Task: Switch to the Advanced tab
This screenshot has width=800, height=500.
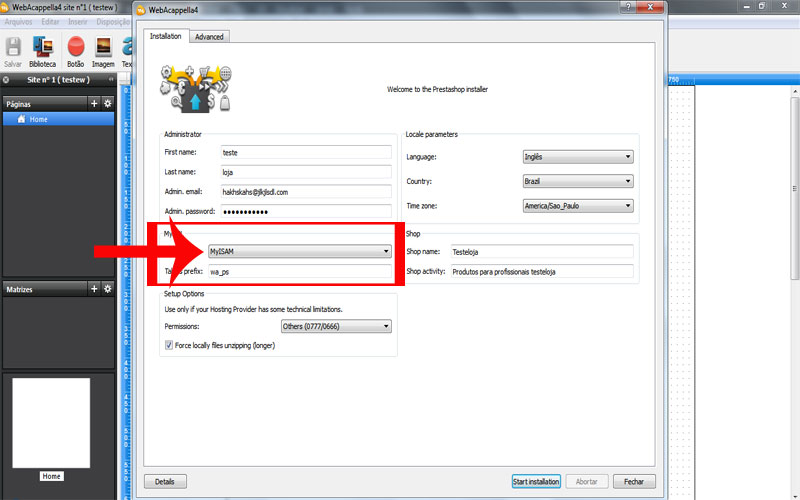Action: click(209, 37)
